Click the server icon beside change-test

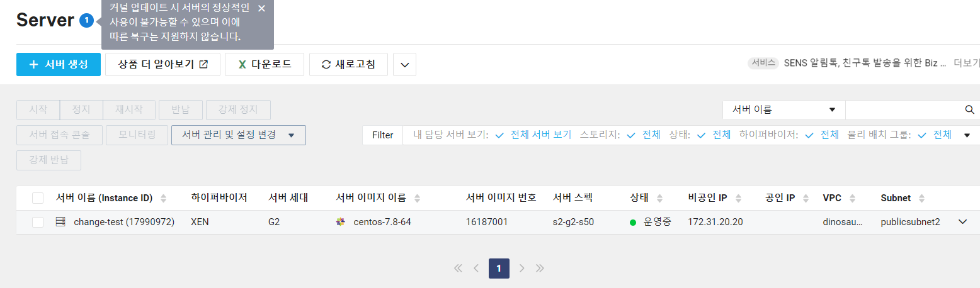61,222
